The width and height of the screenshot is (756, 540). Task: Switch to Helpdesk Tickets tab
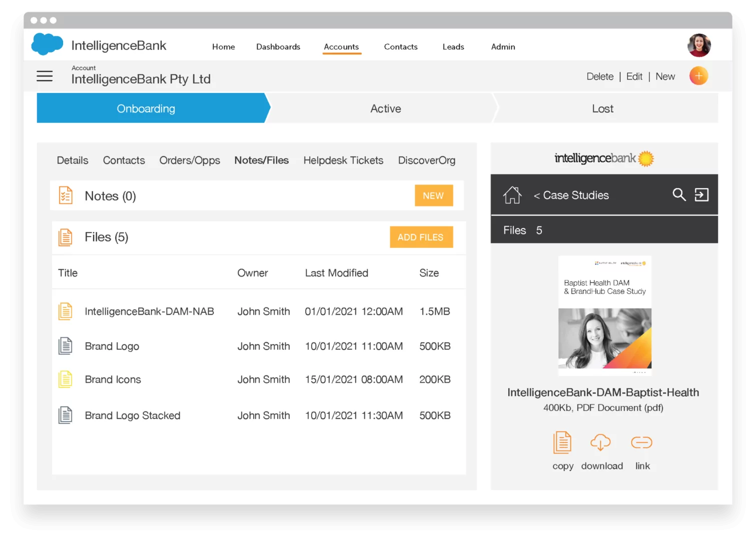tap(343, 160)
